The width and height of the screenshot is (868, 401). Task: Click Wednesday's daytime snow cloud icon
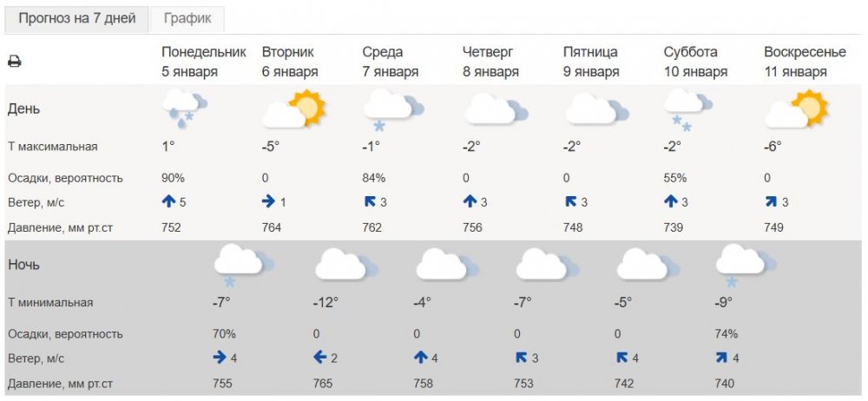[x=391, y=108]
